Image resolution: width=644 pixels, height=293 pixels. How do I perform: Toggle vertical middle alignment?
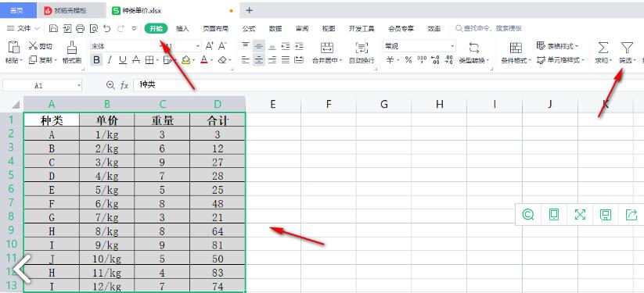[x=259, y=46]
